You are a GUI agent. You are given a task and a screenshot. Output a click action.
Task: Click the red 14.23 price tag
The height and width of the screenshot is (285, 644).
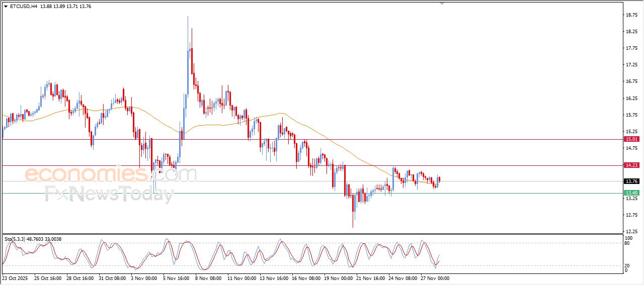631,165
